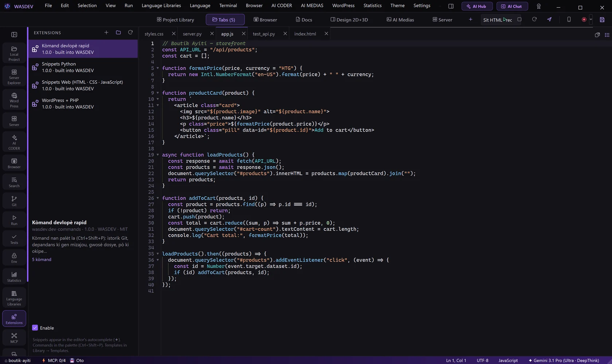Click the save floppy disk icon
The width and height of the screenshot is (612, 364).
[602, 20]
